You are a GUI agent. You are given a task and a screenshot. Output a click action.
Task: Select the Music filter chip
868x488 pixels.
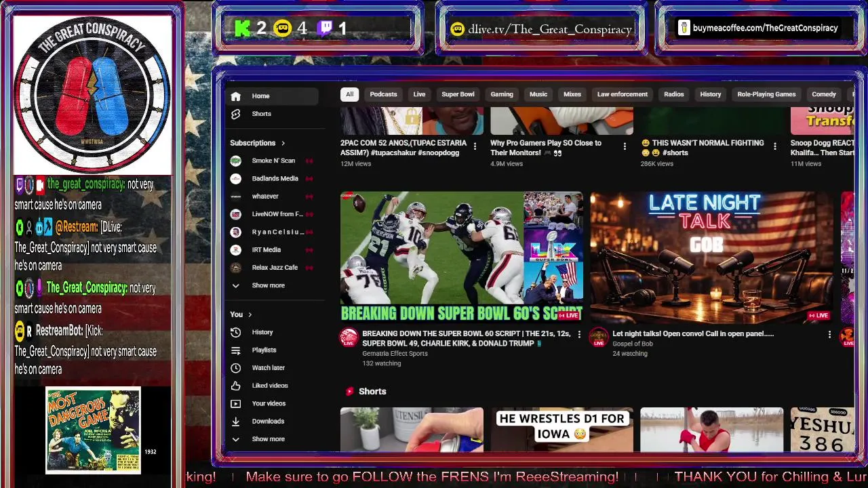pos(538,94)
